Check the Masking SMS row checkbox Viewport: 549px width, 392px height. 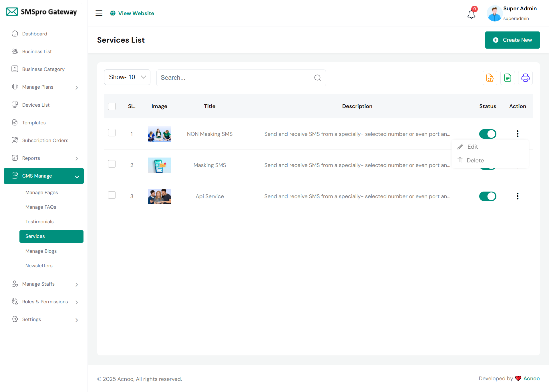tap(112, 164)
